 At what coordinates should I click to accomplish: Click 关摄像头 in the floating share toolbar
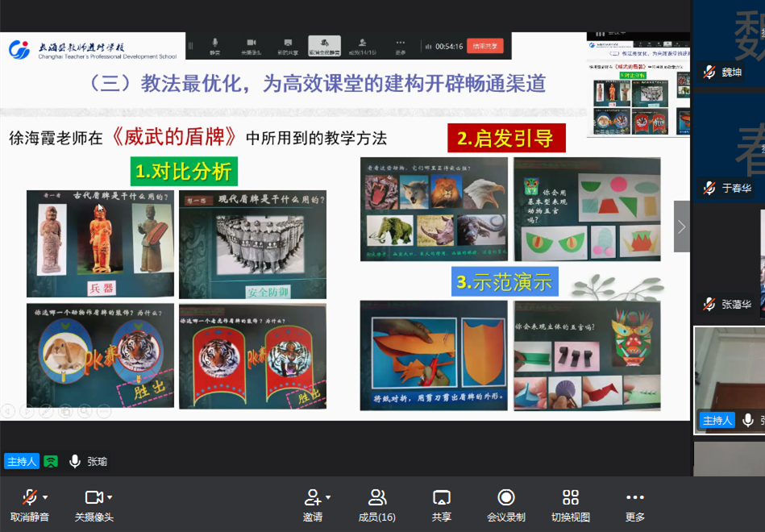252,47
